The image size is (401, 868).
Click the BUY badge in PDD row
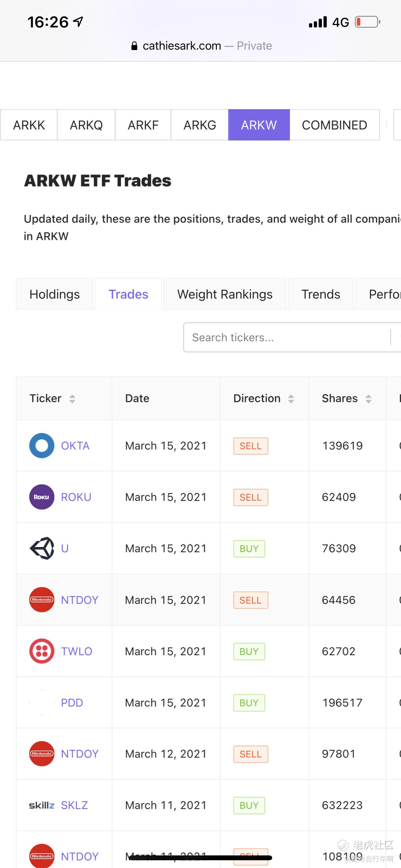click(249, 703)
